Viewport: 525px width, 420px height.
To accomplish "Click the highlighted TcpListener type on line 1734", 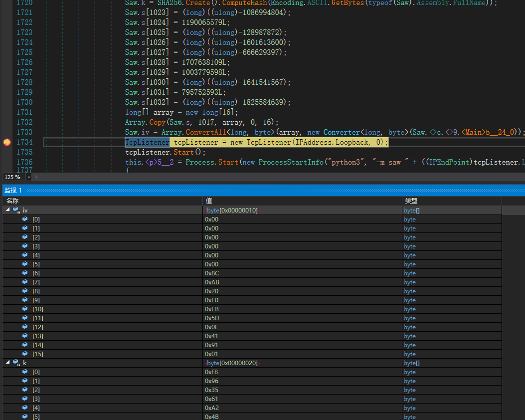I will [147, 142].
